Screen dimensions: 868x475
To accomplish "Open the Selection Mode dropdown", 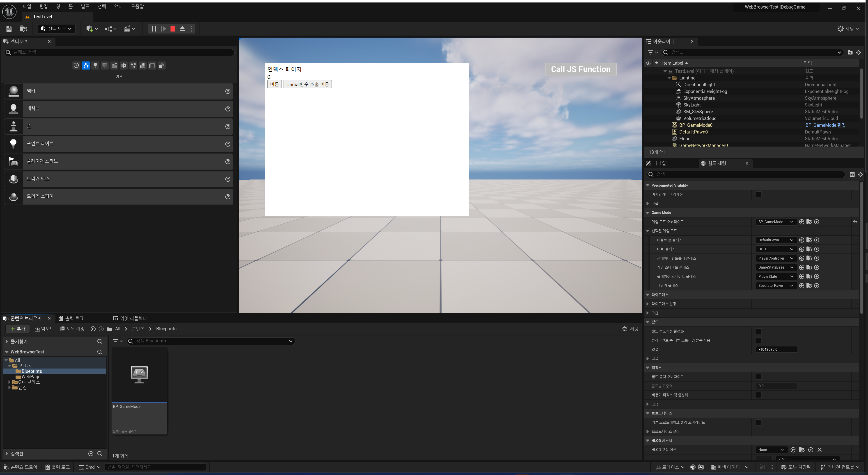I will click(57, 29).
